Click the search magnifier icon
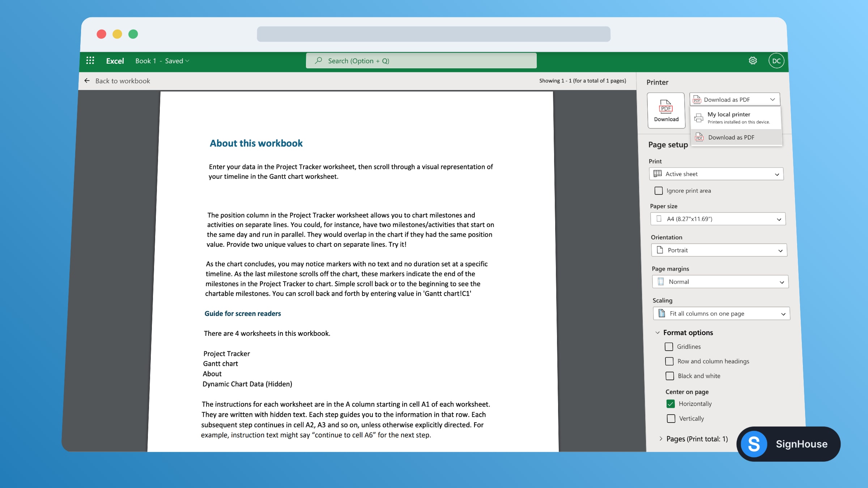The image size is (868, 488). [318, 61]
